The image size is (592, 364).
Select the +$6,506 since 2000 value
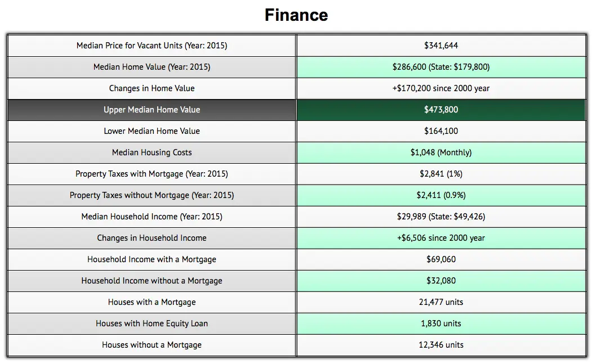(x=441, y=238)
